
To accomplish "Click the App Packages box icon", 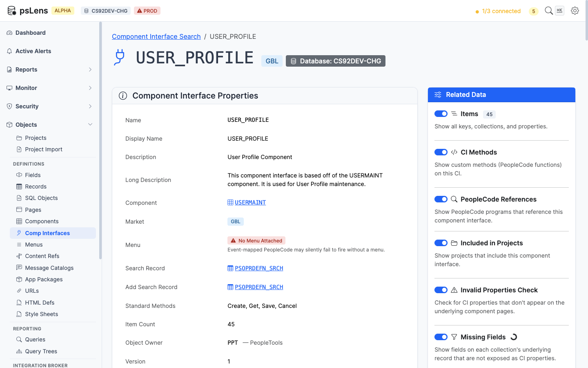I will click(19, 279).
